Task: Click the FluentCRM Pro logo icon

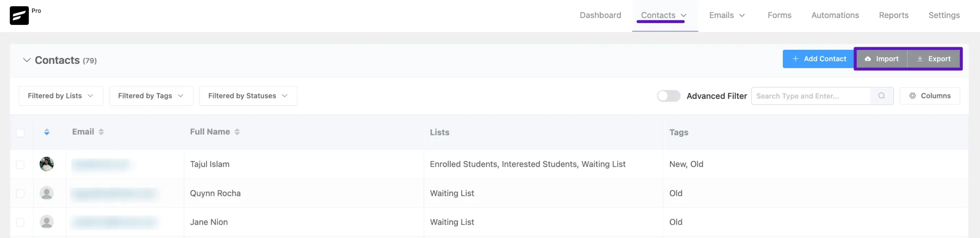Action: pyautogui.click(x=19, y=16)
